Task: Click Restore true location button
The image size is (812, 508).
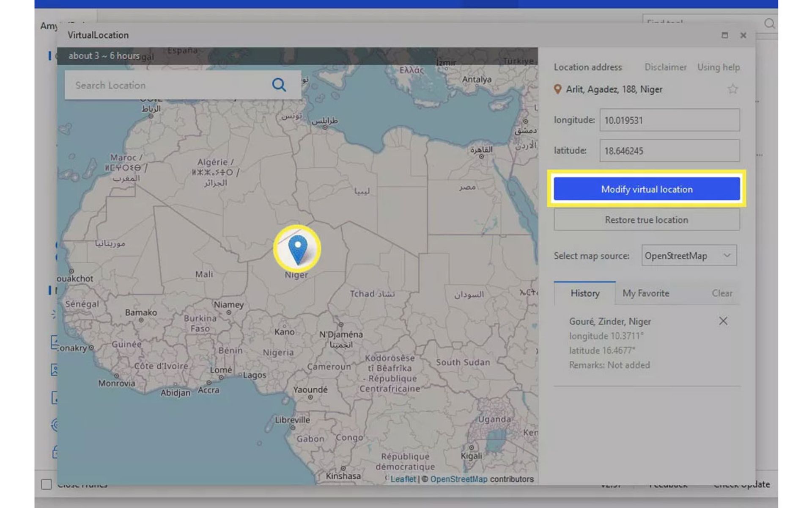Action: 647,219
